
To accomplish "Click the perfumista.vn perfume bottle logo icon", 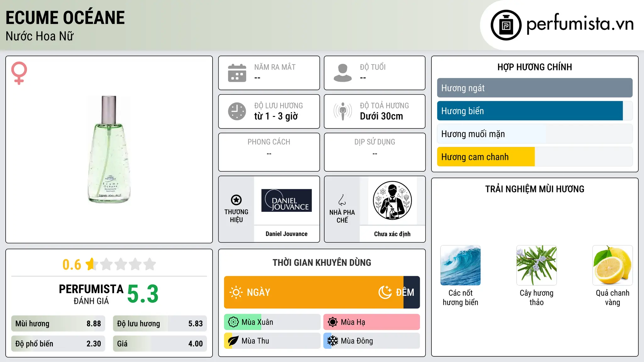I will tap(506, 25).
